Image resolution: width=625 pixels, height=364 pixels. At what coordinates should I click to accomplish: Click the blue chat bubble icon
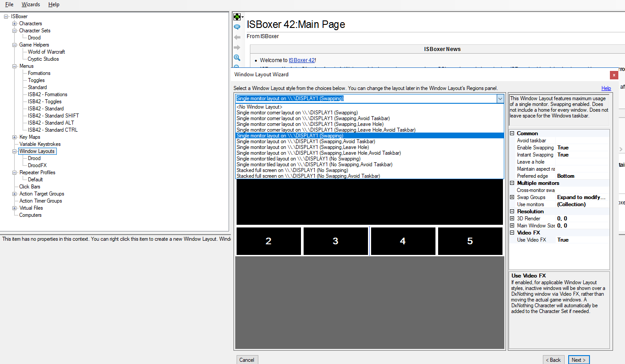[x=237, y=27]
